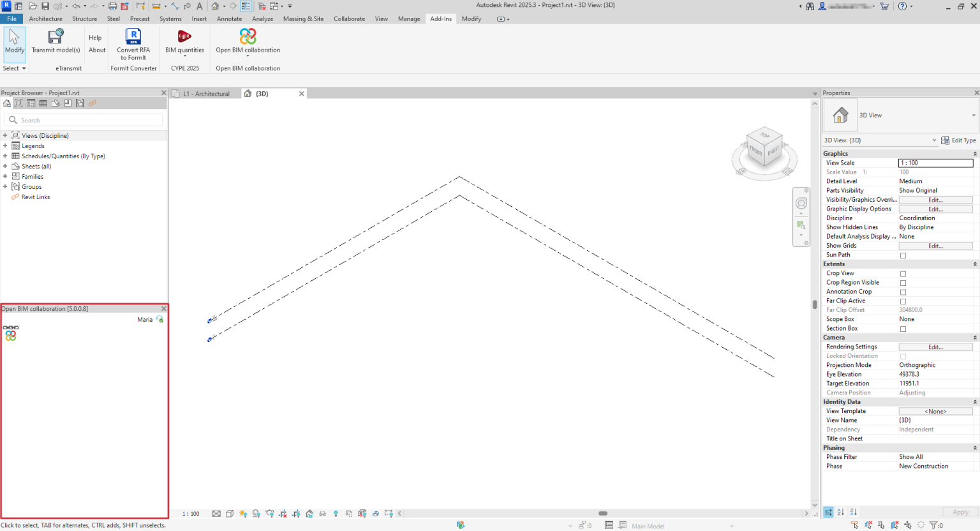Enable the Section Box checkbox
This screenshot has height=531, width=980.
[x=903, y=329]
